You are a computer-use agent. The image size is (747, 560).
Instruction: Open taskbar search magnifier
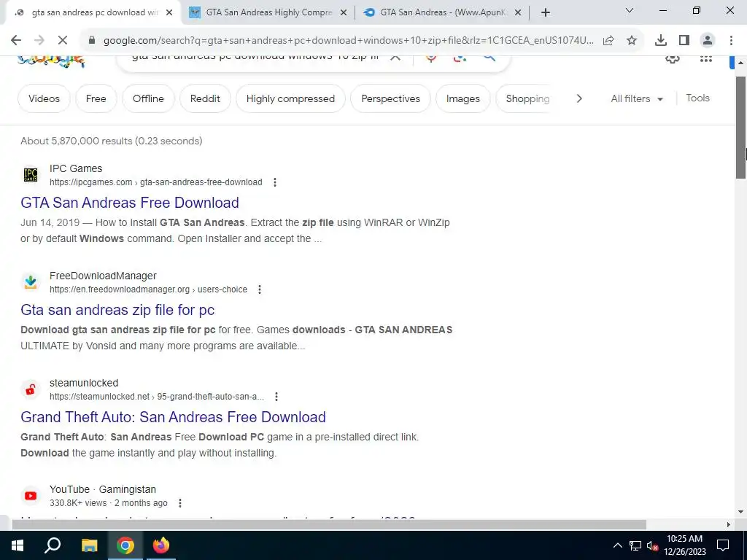53,545
